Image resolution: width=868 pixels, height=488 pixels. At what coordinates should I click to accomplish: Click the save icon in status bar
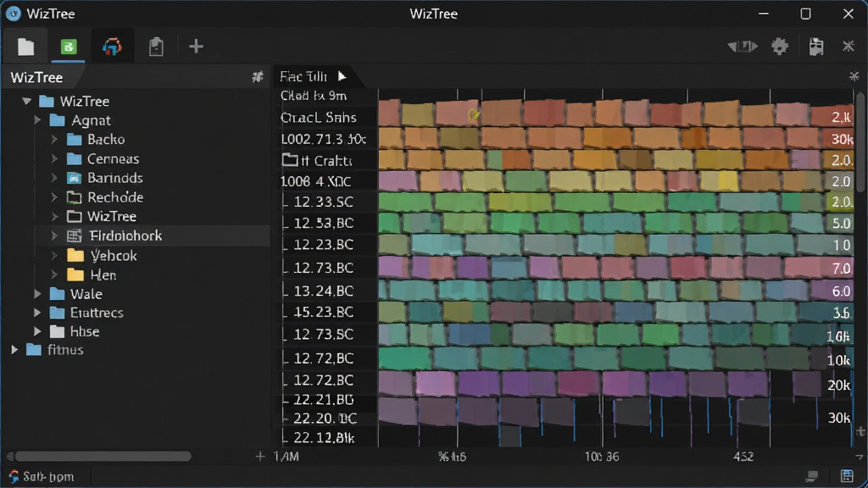pyautogui.click(x=847, y=476)
